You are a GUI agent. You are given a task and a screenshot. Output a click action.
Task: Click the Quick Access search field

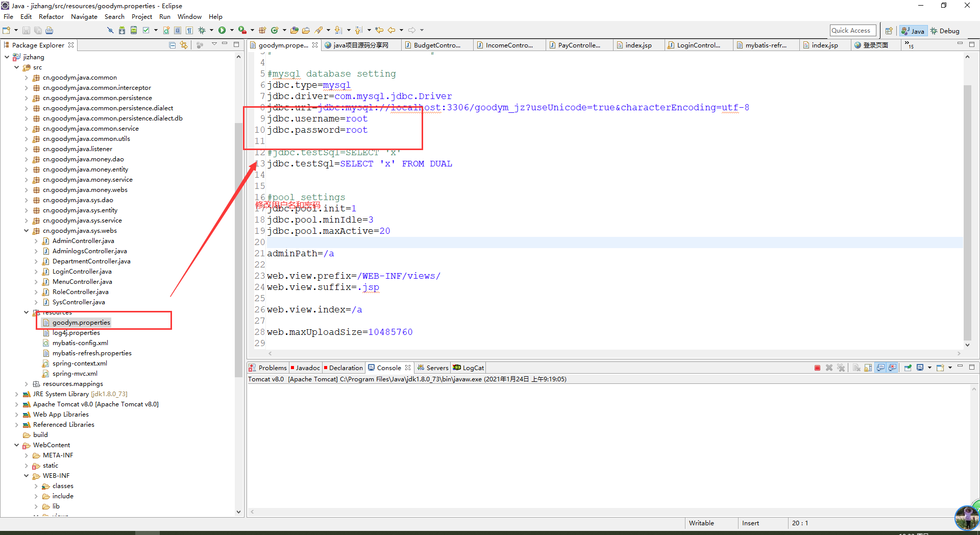point(853,31)
